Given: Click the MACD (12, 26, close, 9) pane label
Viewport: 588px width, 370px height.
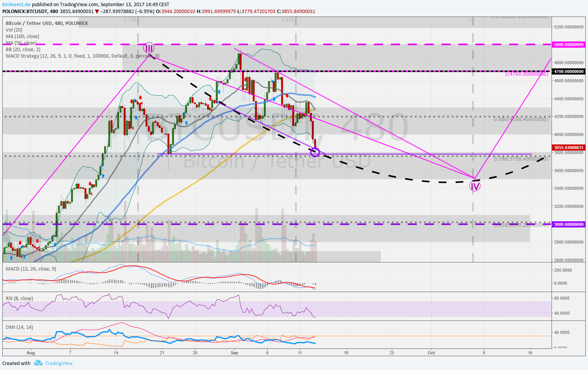Looking at the screenshot, I should (31, 269).
